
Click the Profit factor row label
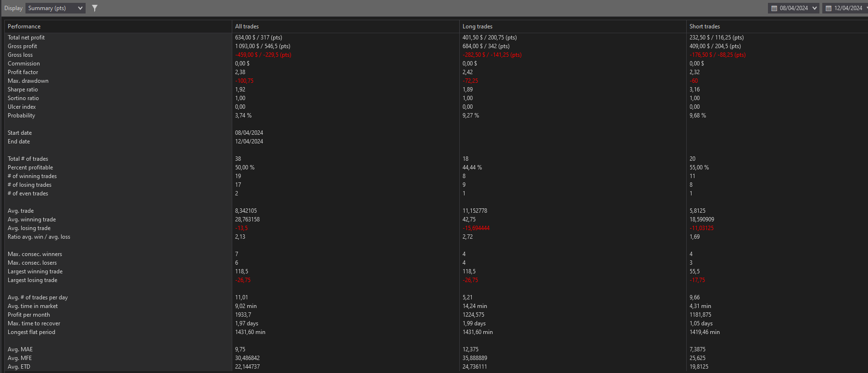(23, 72)
